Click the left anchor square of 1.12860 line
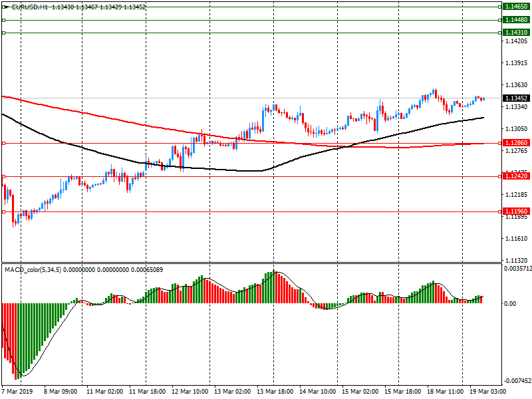This screenshot has width=532, height=399. pyautogui.click(x=3, y=143)
